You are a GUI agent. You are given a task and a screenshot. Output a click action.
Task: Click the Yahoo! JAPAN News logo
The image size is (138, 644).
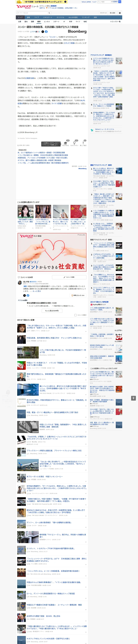pos(27,7)
